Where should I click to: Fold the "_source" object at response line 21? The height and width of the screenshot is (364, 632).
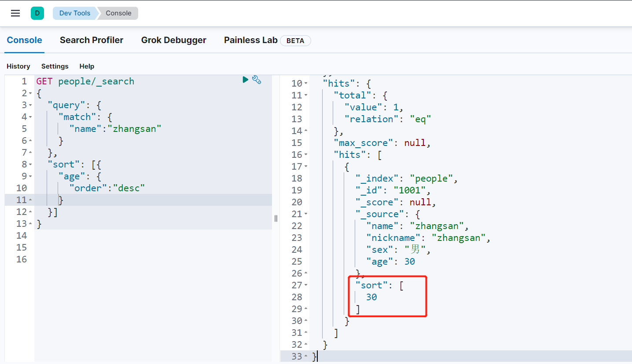[306, 214]
